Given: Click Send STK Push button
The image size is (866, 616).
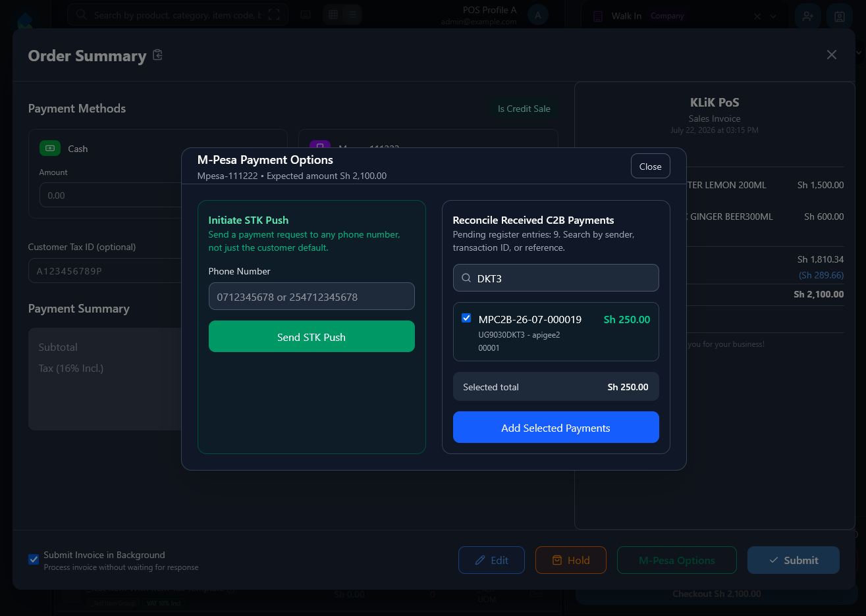Looking at the screenshot, I should (x=311, y=336).
